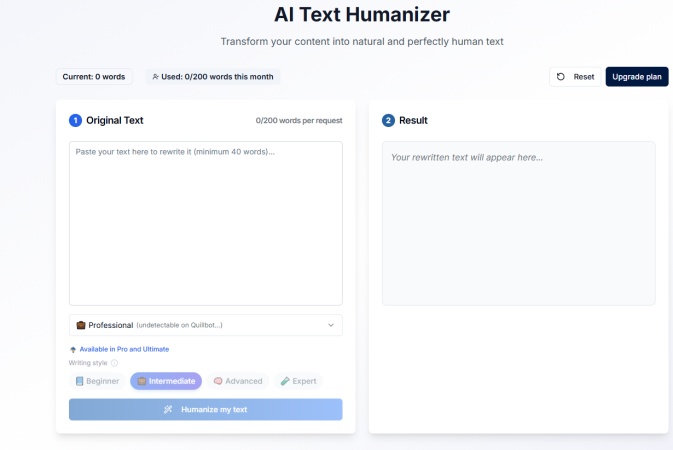Expand the chevron arrow of mode selector

point(331,325)
